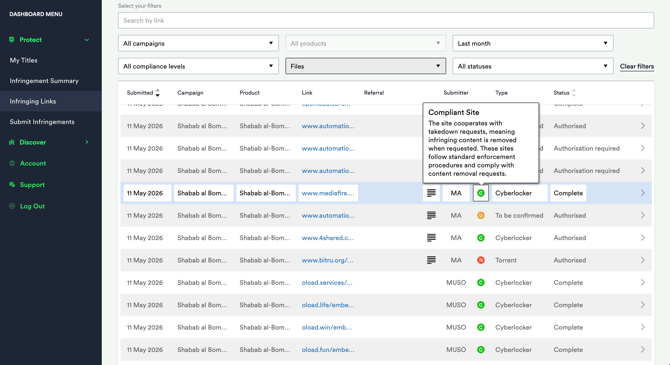Click MUSO submitter in oload.services row
670x365 pixels.
click(456, 283)
